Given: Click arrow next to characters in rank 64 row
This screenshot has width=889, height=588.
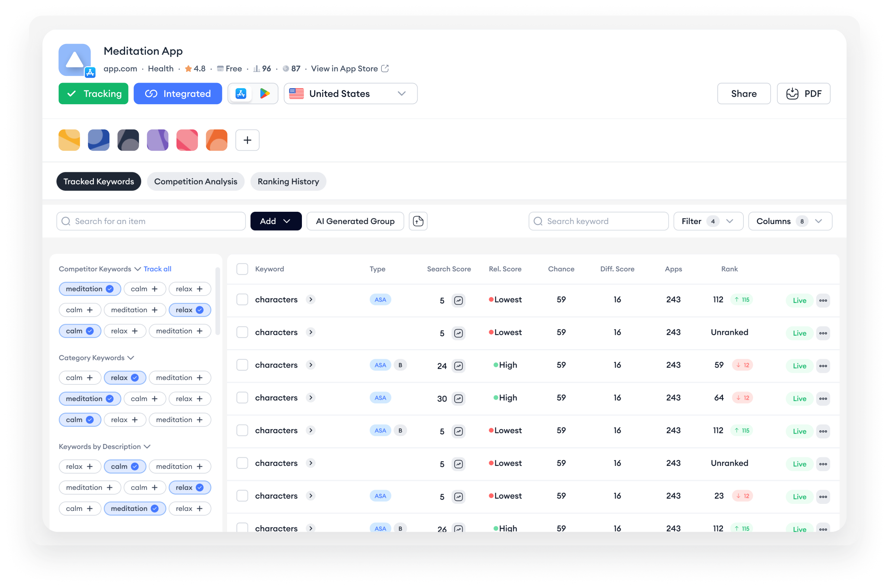Looking at the screenshot, I should (x=310, y=397).
